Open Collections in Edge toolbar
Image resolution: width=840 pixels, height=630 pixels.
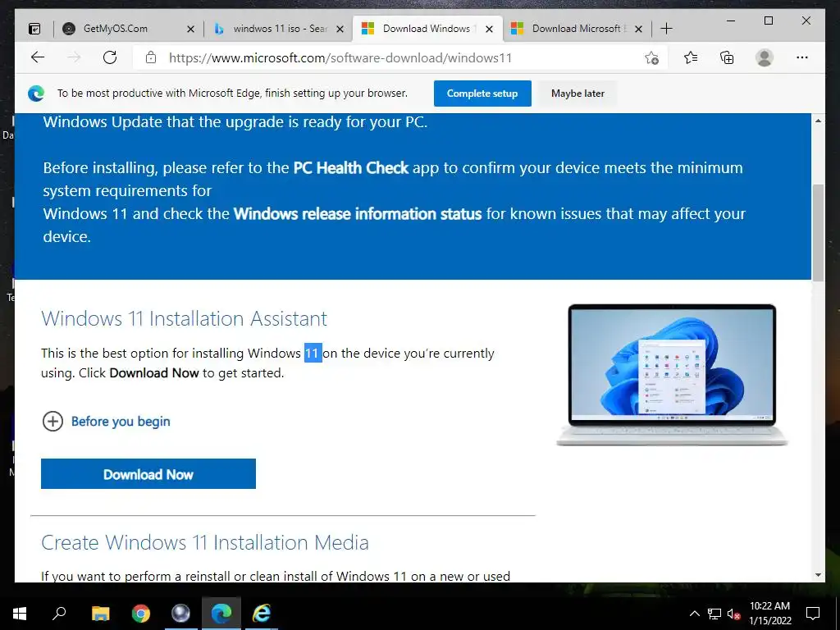pyautogui.click(x=727, y=57)
